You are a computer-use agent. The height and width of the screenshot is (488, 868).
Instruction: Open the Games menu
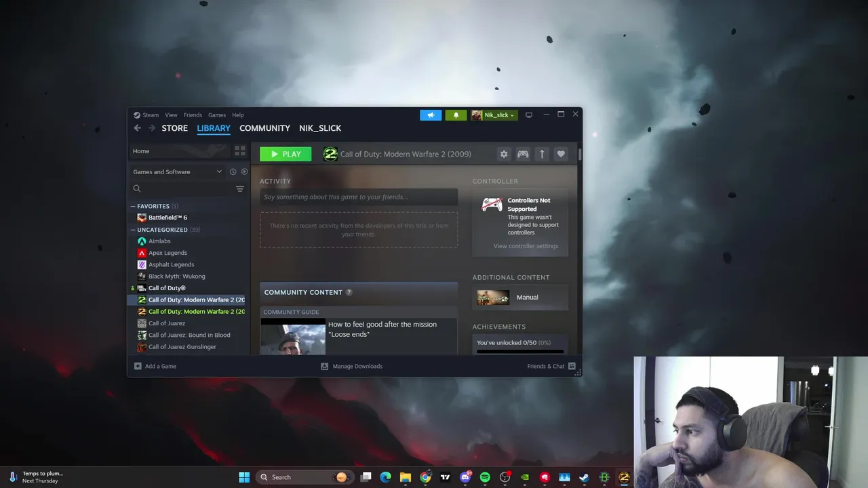pos(217,115)
